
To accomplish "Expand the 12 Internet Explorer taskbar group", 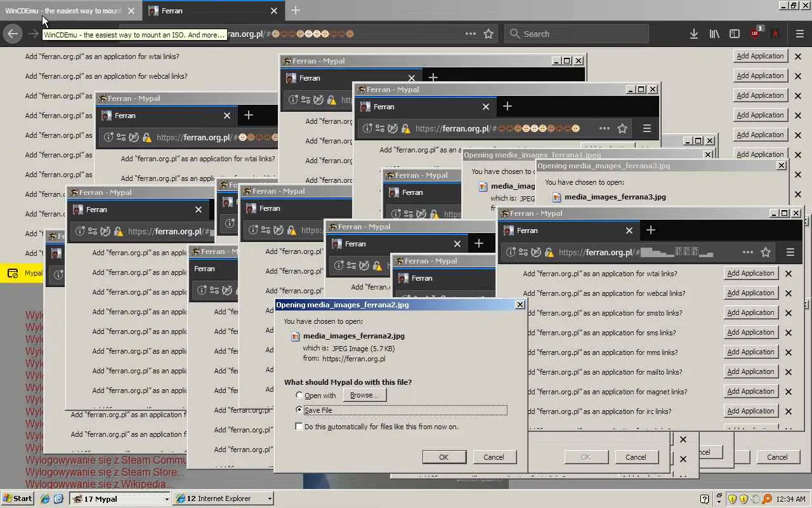I will point(223,499).
